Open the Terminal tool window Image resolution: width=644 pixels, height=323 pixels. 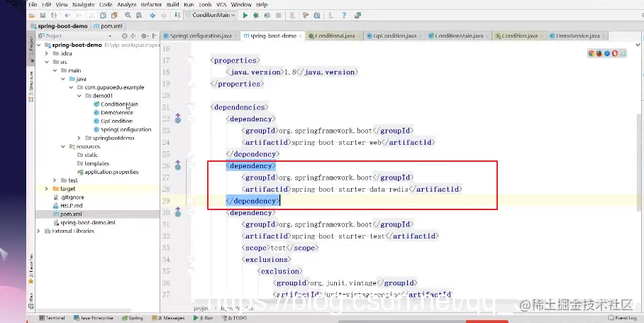click(52, 318)
